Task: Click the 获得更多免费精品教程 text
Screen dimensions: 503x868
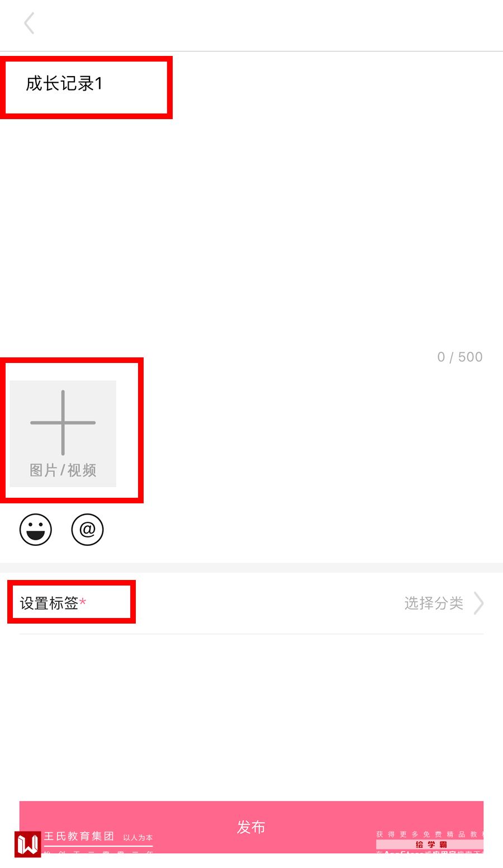Action: coord(430,834)
